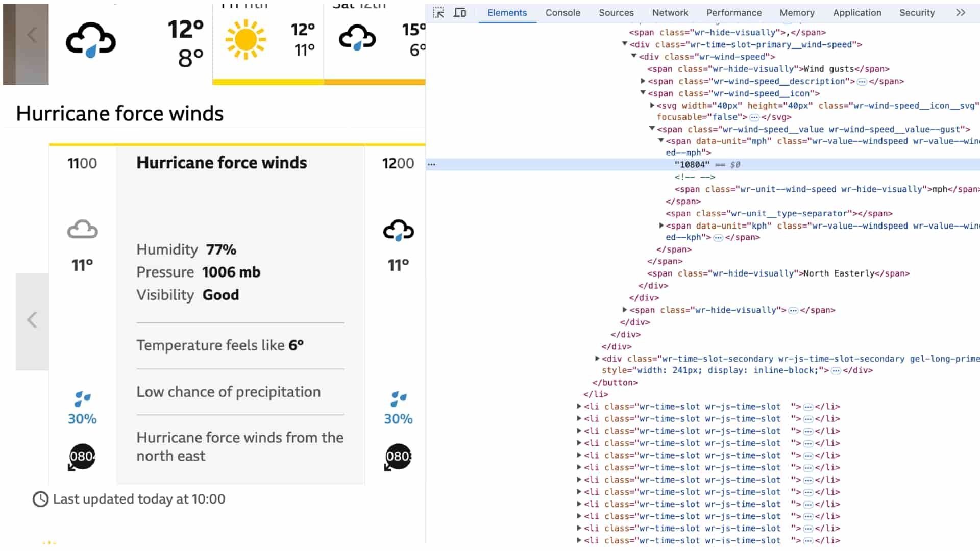Viewport: 980px width, 551px height.
Task: Toggle the device toolbar emulation icon
Action: pos(460,13)
